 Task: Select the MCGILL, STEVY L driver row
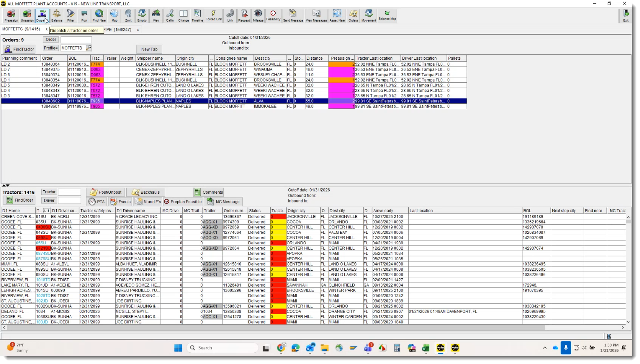pos(314,312)
